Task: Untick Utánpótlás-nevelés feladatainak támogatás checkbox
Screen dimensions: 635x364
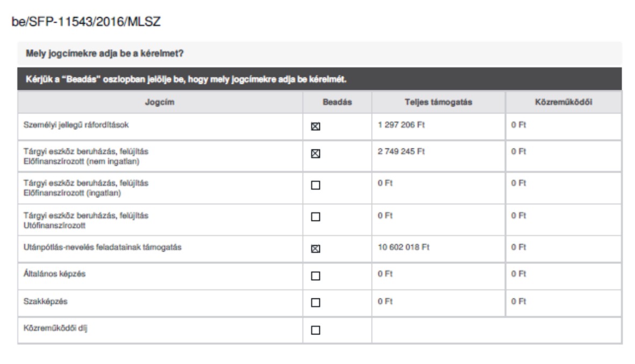Action: 316,248
